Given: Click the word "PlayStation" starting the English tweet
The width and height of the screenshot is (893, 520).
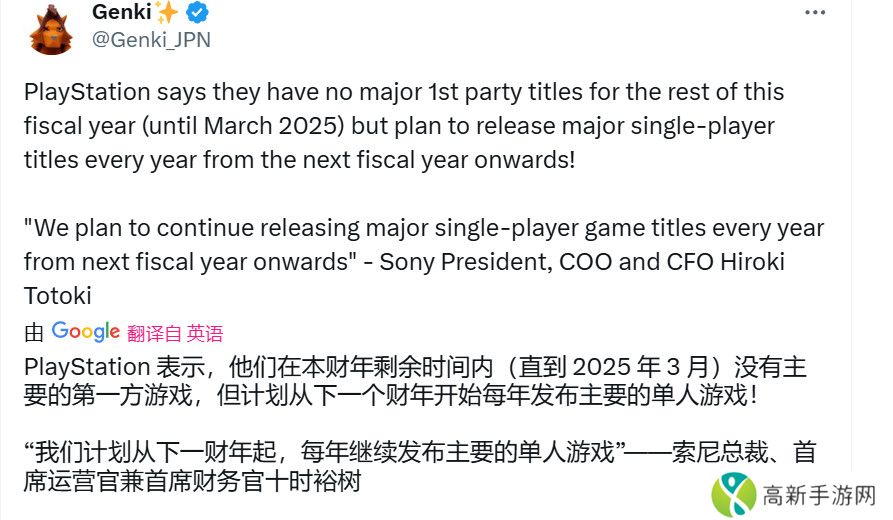Looking at the screenshot, I should coord(84,92).
